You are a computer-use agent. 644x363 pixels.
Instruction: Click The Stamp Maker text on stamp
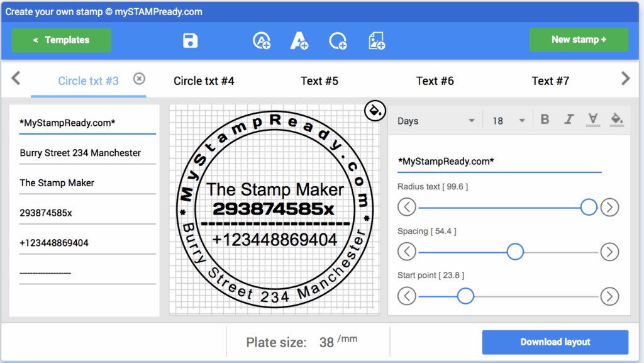[x=275, y=189]
